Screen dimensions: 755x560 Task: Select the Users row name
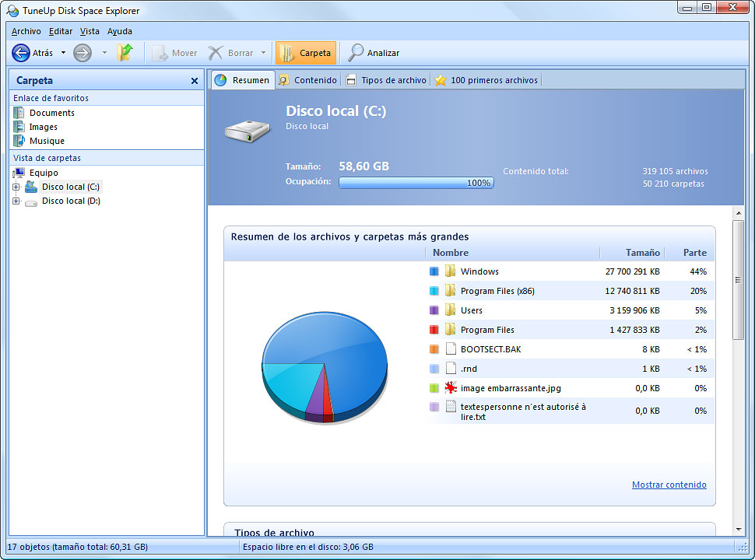pos(472,310)
